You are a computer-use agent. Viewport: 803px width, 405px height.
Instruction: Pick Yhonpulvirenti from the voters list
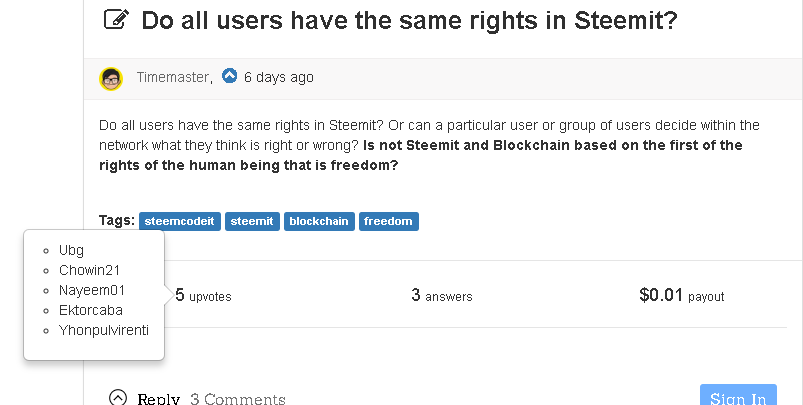[104, 329]
